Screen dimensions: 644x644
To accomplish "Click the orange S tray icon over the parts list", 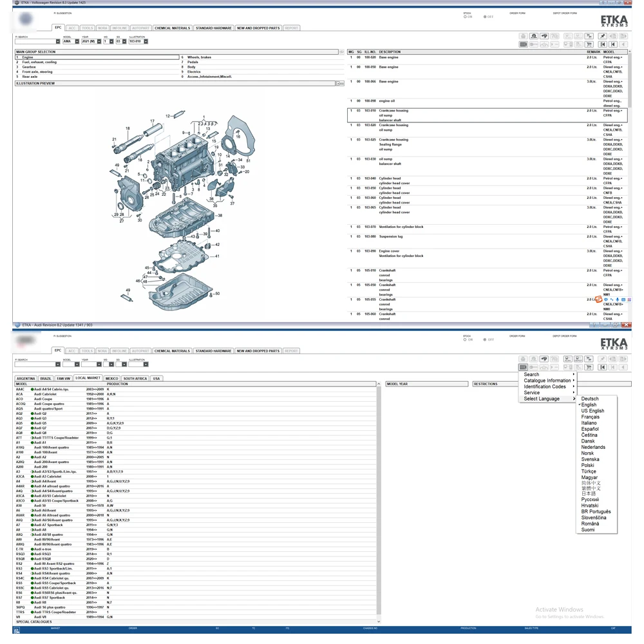I will point(599,299).
